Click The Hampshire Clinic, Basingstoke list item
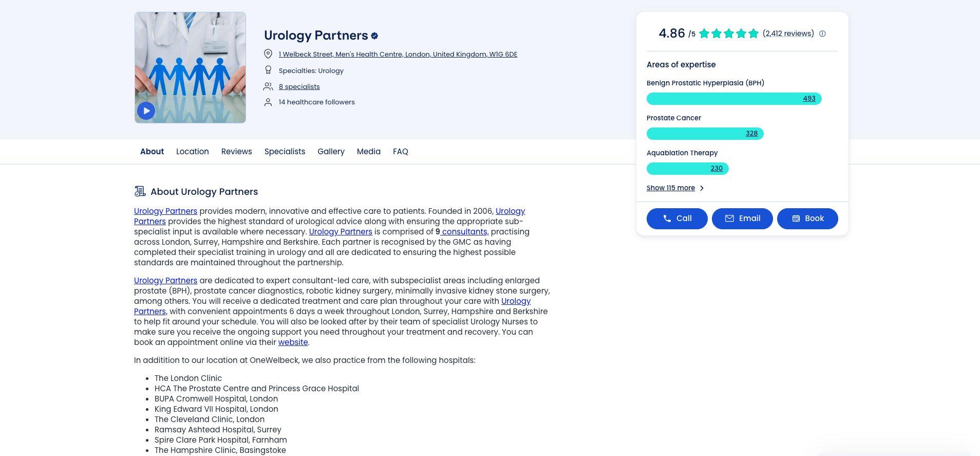980x456 pixels. (220, 450)
